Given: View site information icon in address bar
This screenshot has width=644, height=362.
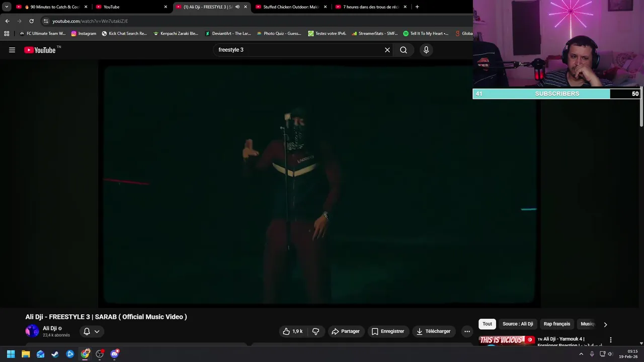Looking at the screenshot, I should 46,21.
